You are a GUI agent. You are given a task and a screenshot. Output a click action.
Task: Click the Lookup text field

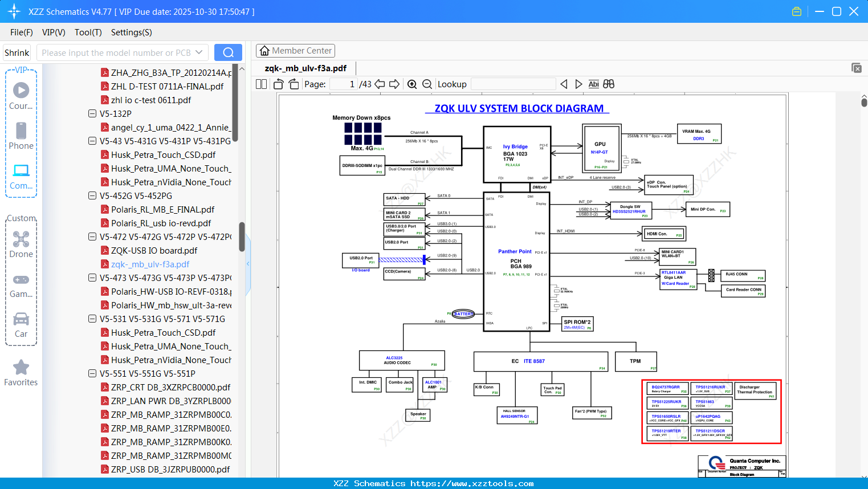pos(513,84)
